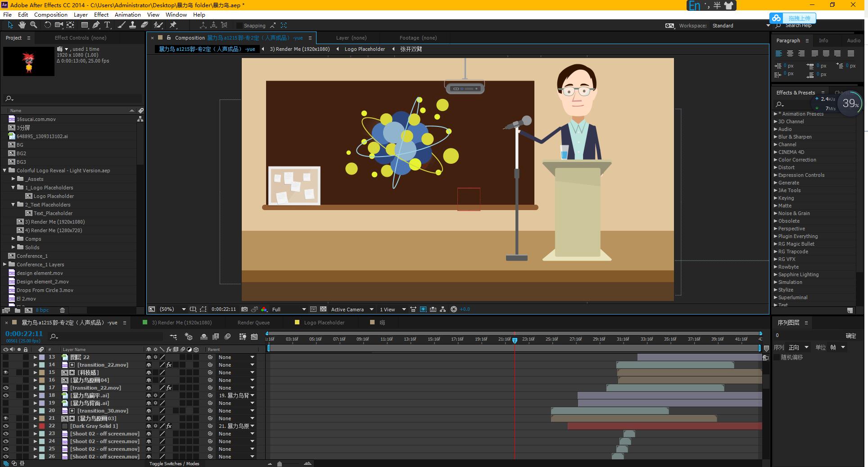Viewport: 868px width, 467px height.
Task: Select the Pen tool
Action: click(x=96, y=25)
